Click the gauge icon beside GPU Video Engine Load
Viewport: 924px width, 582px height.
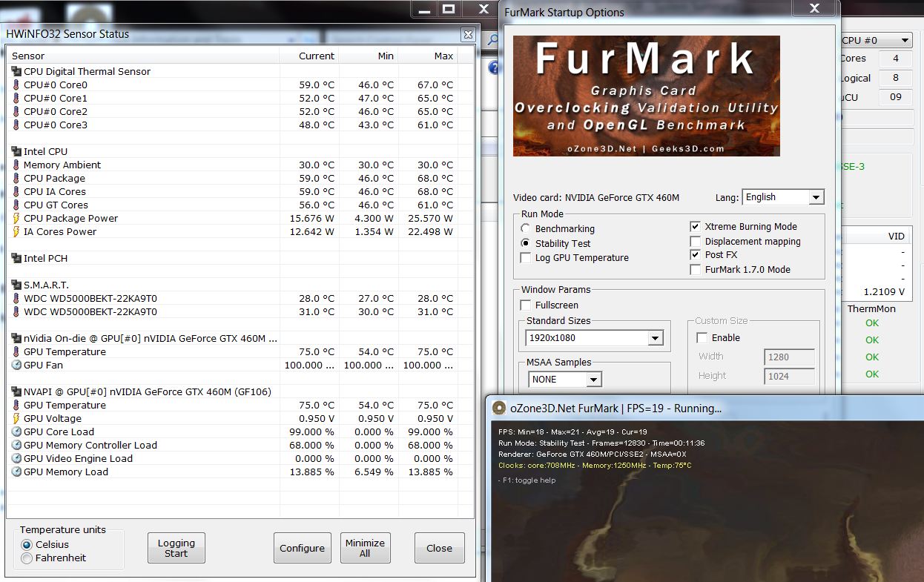pyautogui.click(x=16, y=458)
